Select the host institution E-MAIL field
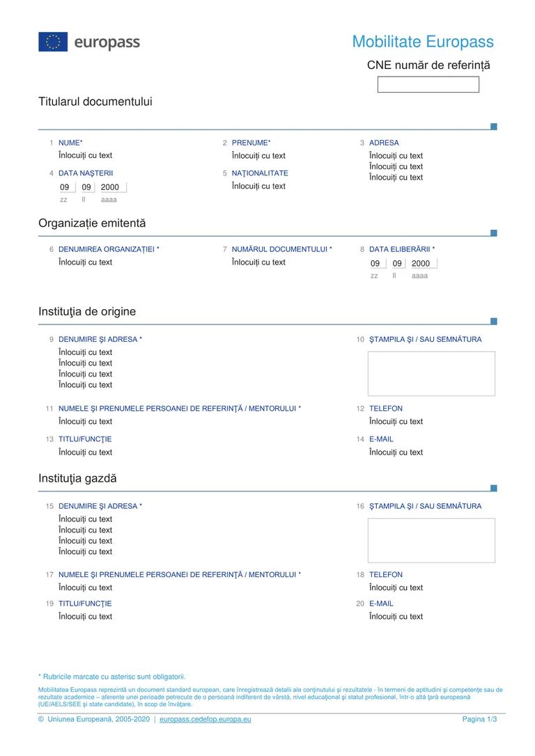The height and width of the screenshot is (756, 535). pyautogui.click(x=396, y=616)
